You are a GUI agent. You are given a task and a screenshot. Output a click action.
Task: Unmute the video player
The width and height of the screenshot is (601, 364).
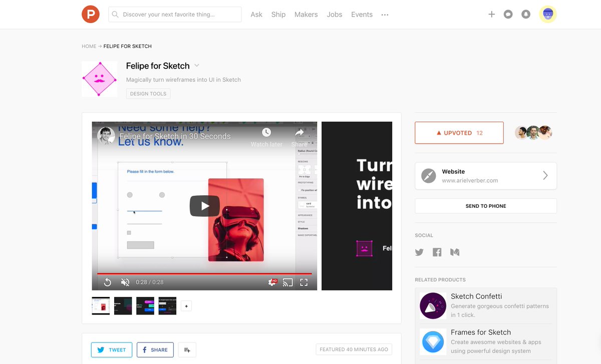coord(125,282)
